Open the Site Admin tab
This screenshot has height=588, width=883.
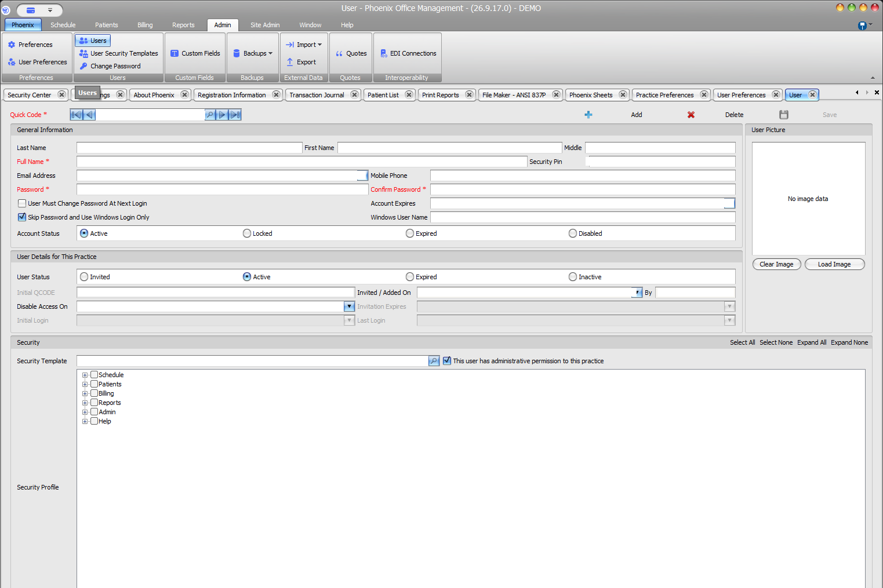(x=265, y=25)
